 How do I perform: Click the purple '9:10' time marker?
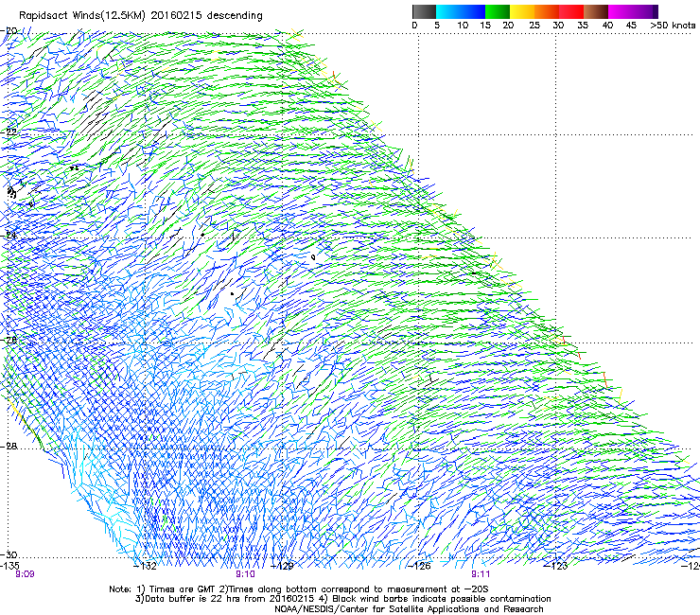coord(246,574)
